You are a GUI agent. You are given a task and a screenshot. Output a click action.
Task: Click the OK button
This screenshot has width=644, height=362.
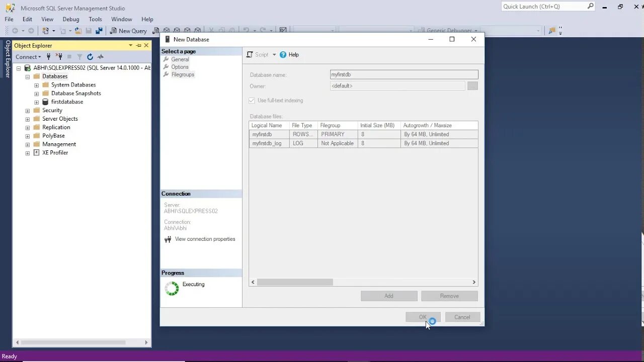[x=423, y=317]
